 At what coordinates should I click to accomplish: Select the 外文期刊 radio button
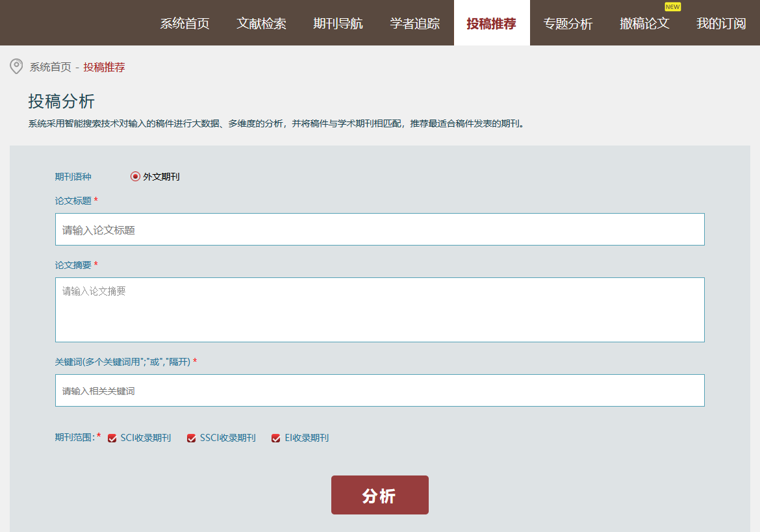135,177
